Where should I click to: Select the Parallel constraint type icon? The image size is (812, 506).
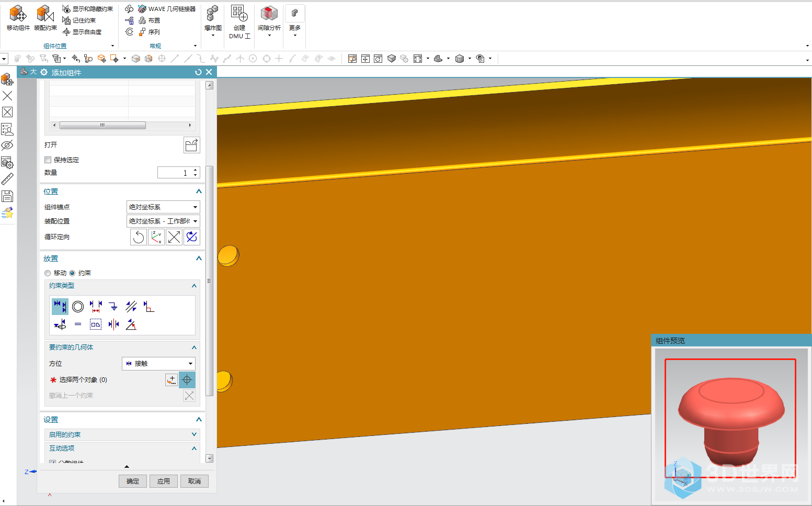(x=131, y=307)
